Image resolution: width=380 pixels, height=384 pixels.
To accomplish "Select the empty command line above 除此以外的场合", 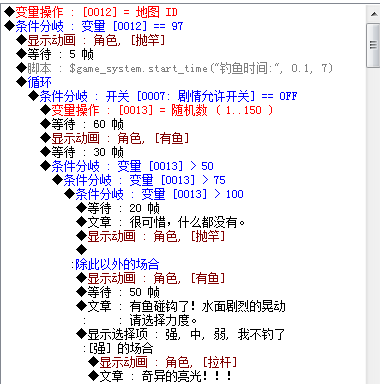I will 82,250.
